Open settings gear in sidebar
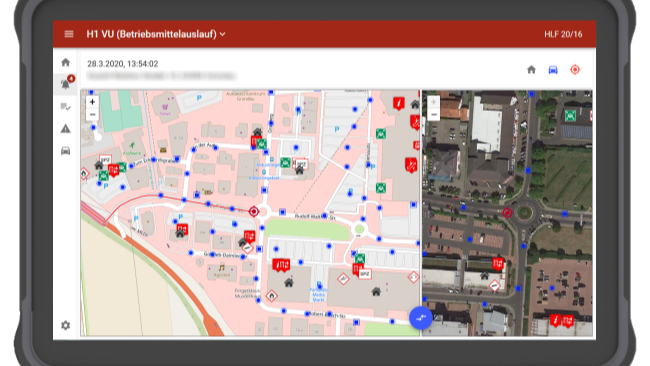The height and width of the screenshot is (366, 650). coord(65,325)
